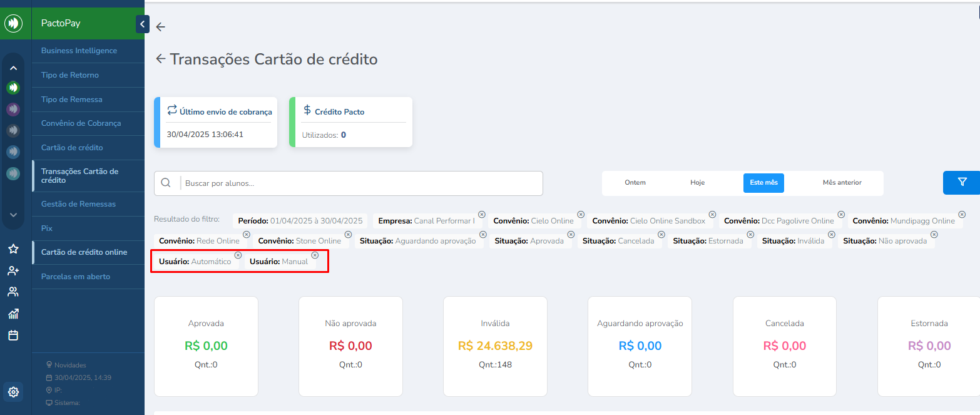Screen dimensions: 980x415
Task: Select the Mês anterior period tab
Action: [x=842, y=183]
